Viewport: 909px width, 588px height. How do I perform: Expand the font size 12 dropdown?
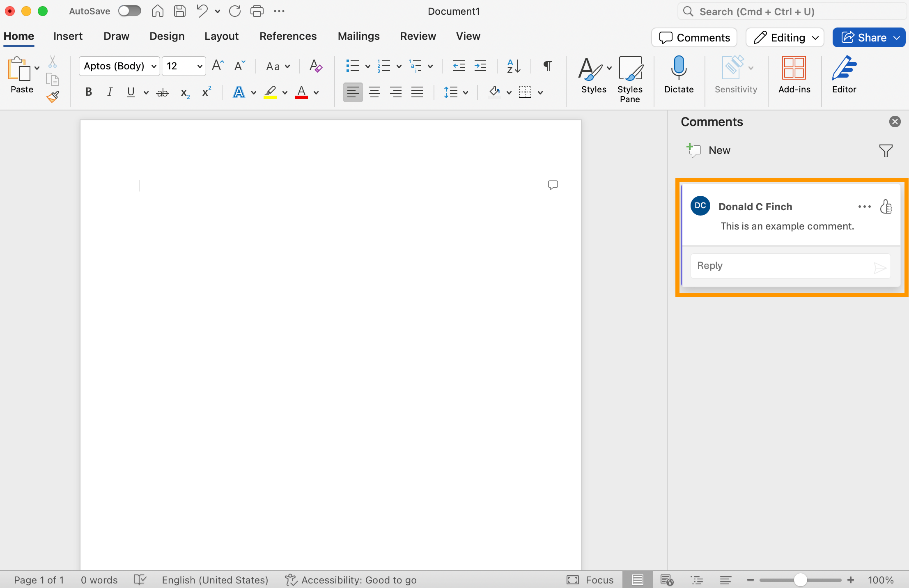click(200, 66)
